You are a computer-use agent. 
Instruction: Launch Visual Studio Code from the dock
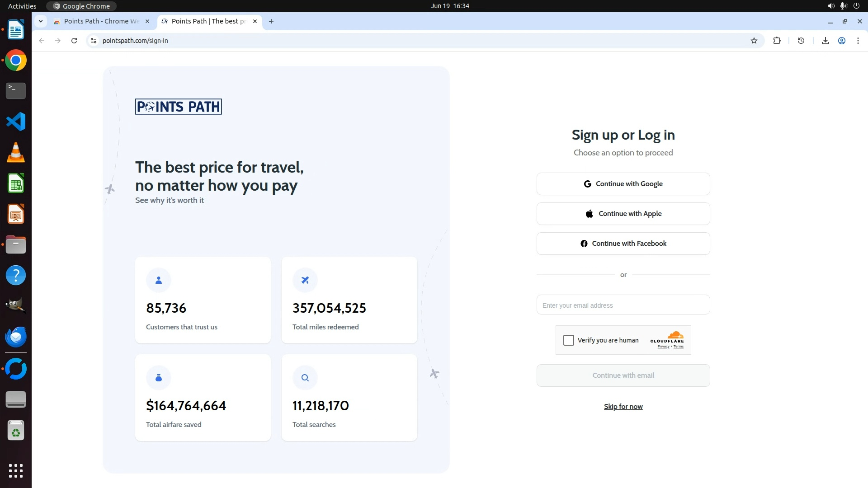[x=16, y=122]
